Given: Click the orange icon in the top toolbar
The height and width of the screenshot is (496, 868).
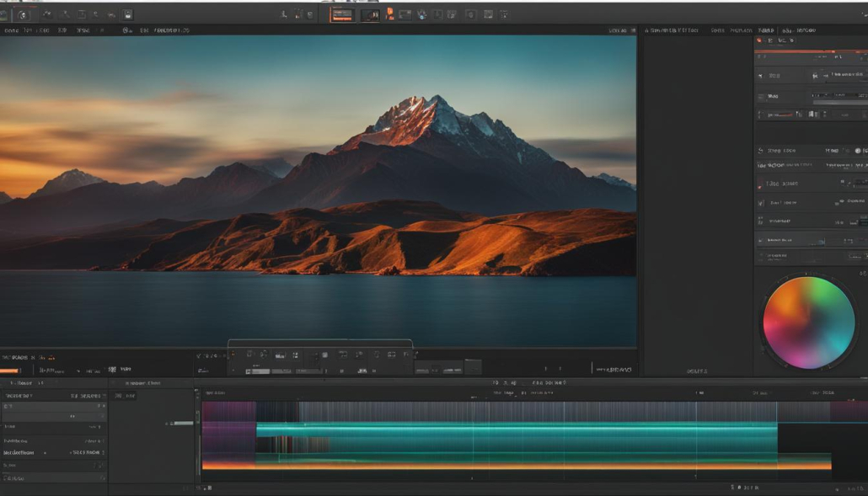Looking at the screenshot, I should pos(389,13).
